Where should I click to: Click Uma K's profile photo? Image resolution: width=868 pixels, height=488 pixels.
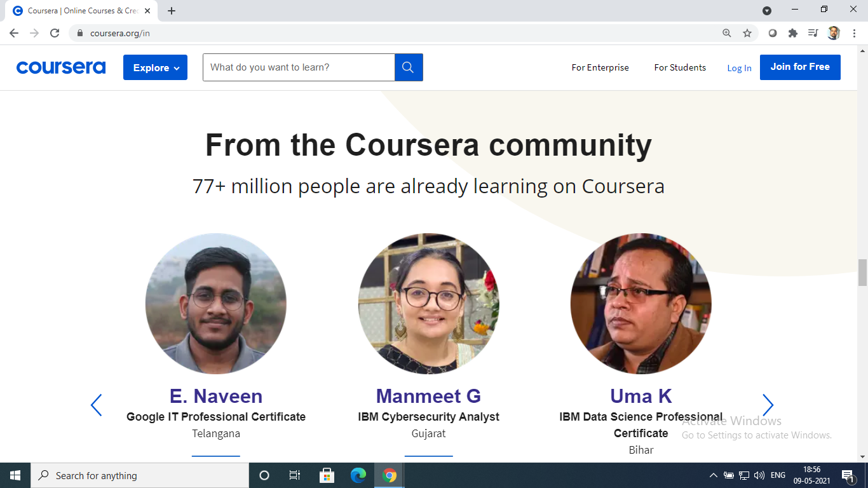coord(641,303)
